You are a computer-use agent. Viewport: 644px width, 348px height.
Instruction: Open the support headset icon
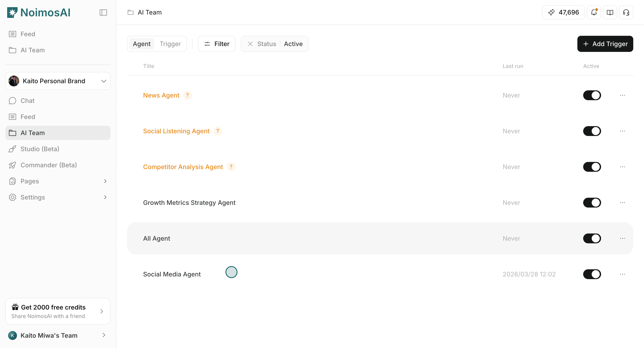click(626, 12)
